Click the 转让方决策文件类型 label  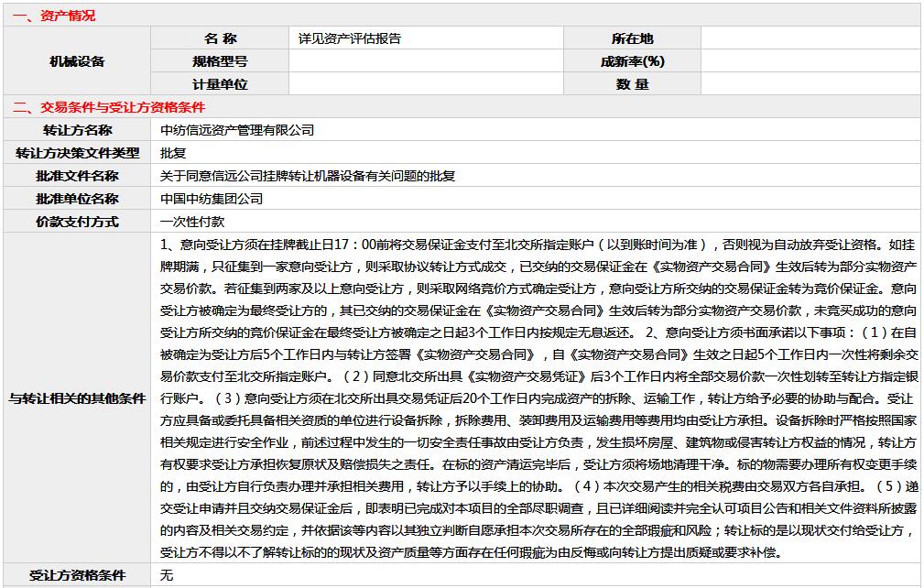(x=77, y=153)
